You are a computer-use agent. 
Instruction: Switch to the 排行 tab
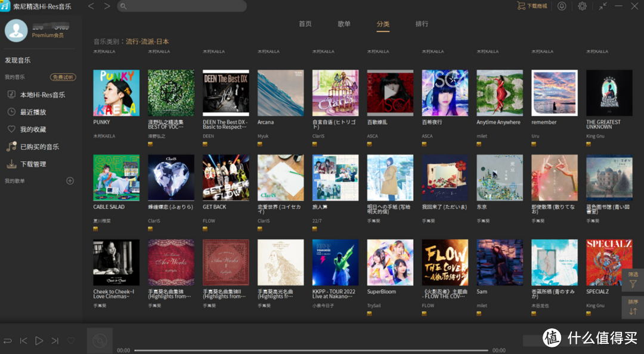422,24
